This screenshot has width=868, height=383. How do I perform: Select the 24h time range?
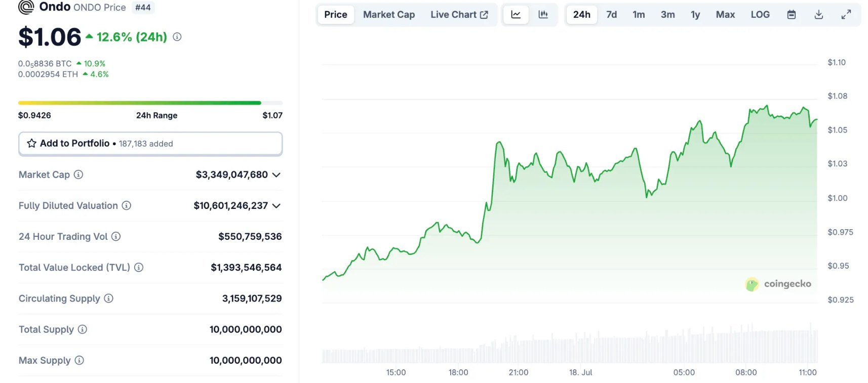click(x=582, y=15)
